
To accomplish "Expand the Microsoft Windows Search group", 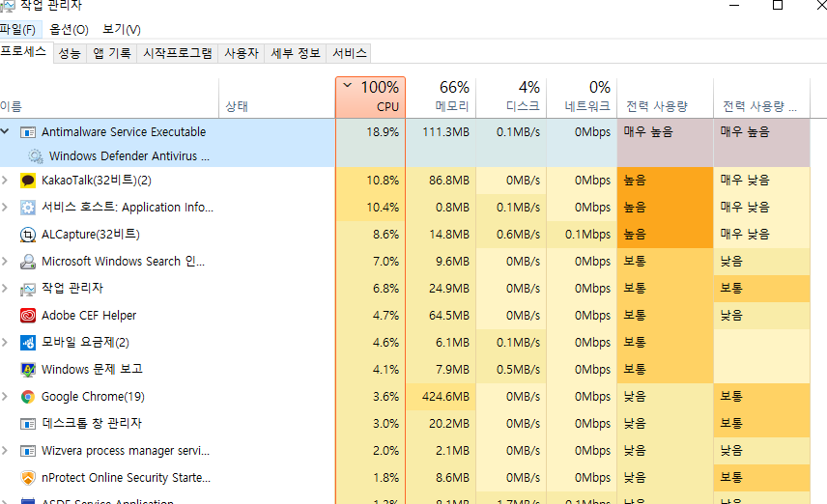I will click(x=5, y=261).
